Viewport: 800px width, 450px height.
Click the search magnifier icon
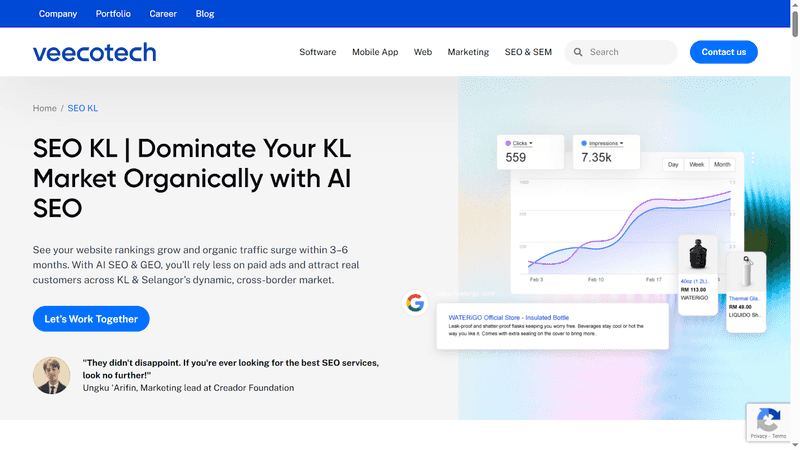coord(577,52)
